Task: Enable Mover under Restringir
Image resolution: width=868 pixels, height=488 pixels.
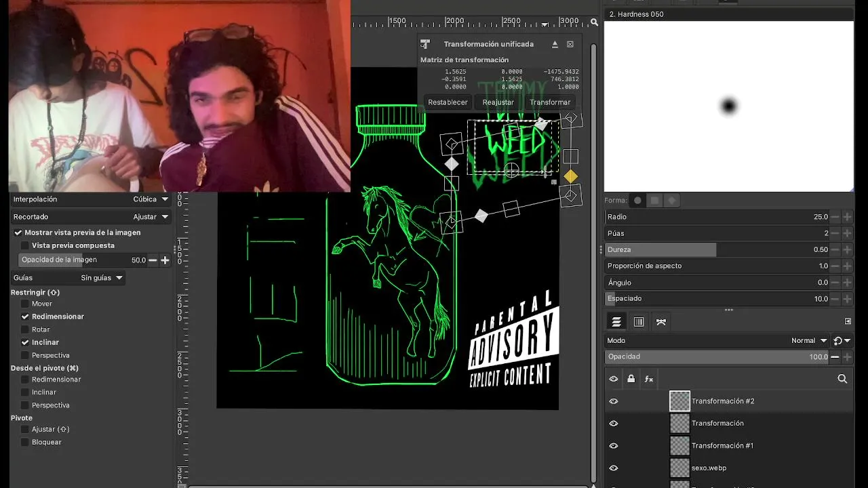Action: coord(25,304)
